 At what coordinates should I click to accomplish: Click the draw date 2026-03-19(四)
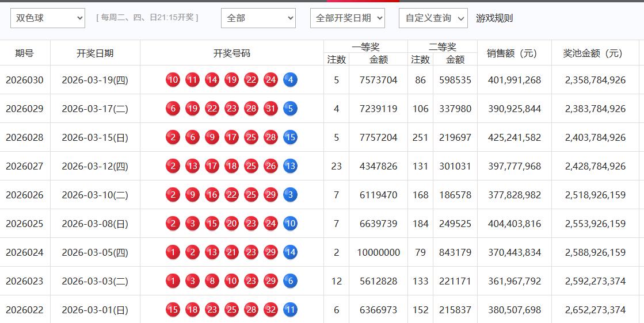point(95,80)
